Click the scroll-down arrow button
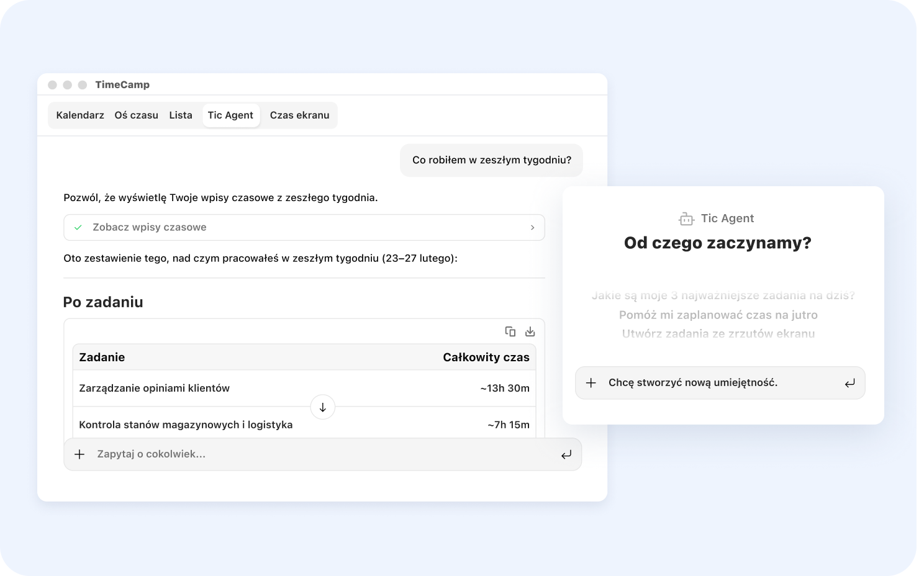924x576 pixels. click(322, 407)
